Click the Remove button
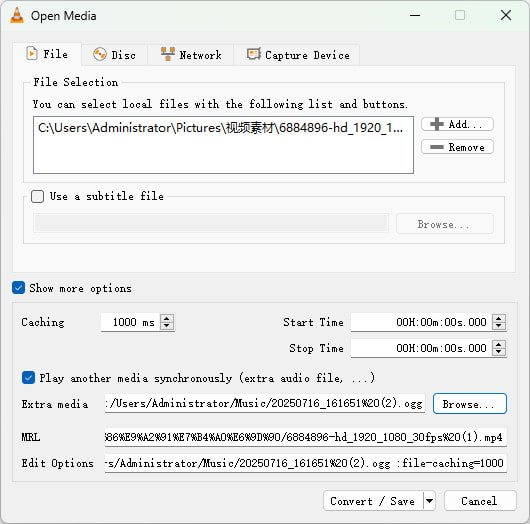This screenshot has height=524, width=530. pyautogui.click(x=457, y=147)
